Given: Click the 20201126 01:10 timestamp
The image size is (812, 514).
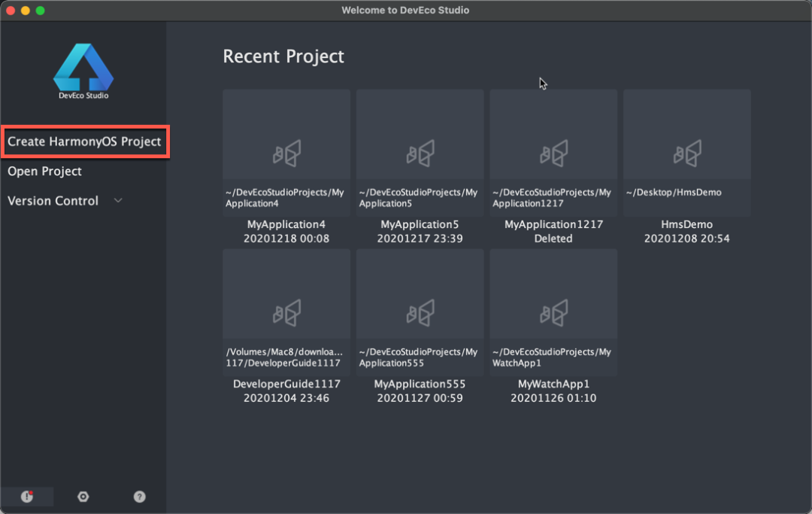Looking at the screenshot, I should [553, 398].
